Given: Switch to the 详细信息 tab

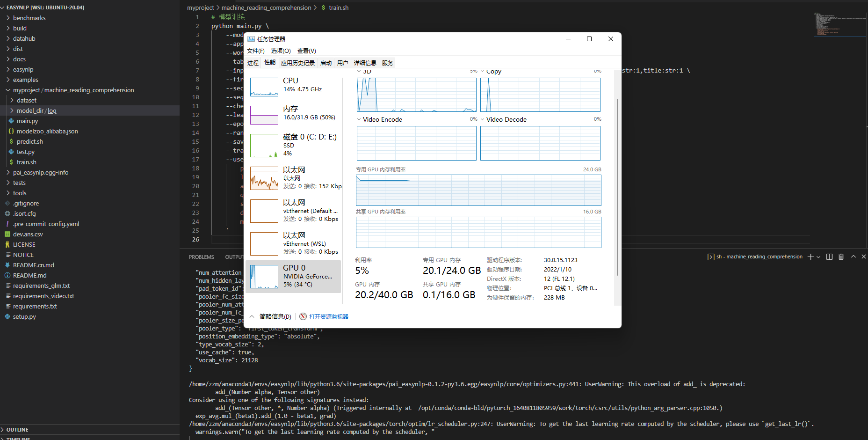Looking at the screenshot, I should click(365, 63).
